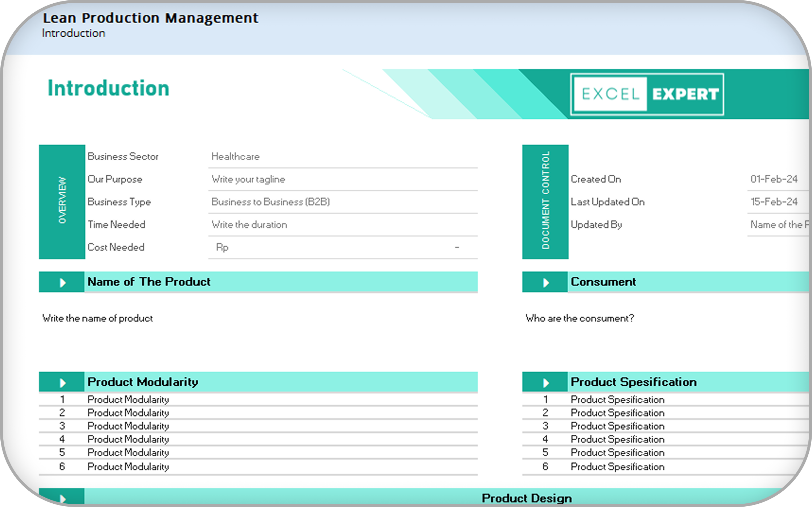This screenshot has height=507, width=812.
Task: Click arrow icon beside Product Spesification heading
Action: (545, 382)
